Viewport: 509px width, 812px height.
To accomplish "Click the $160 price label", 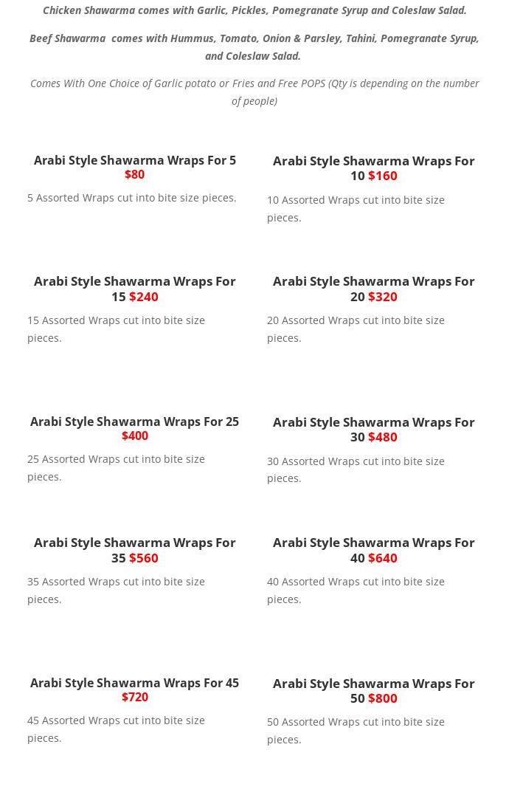I will tap(382, 176).
